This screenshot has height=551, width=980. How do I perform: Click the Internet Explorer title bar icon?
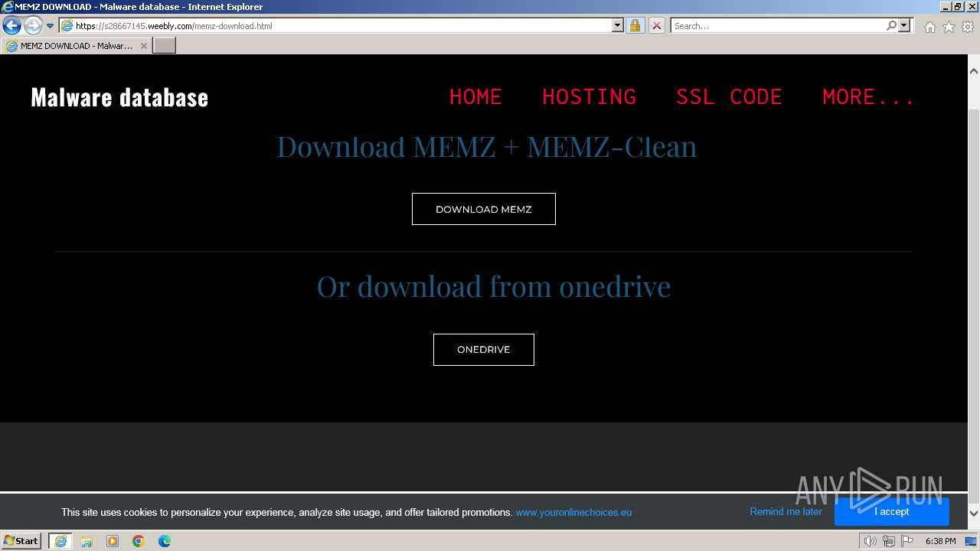point(8,7)
